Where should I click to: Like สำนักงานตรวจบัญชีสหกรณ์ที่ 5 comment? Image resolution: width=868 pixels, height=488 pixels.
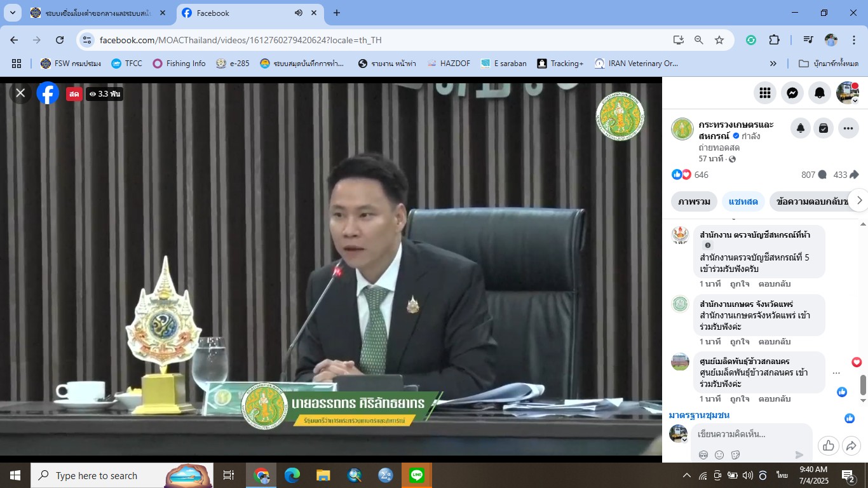[x=739, y=284]
